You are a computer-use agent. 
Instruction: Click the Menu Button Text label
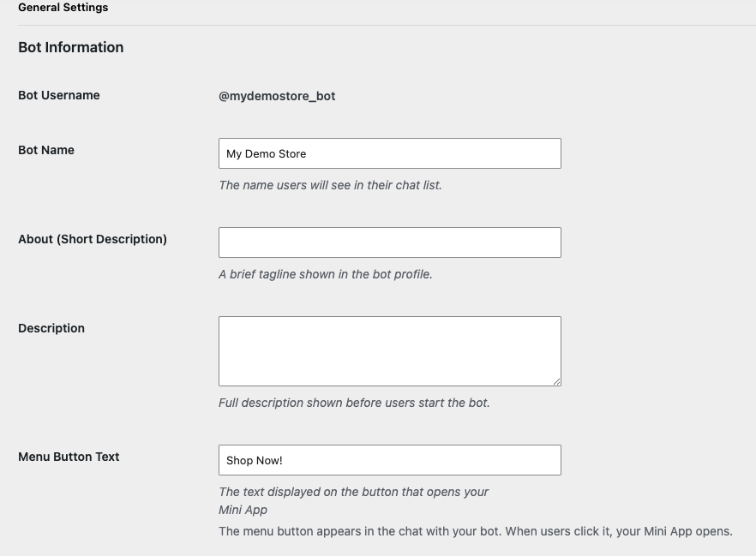(69, 457)
